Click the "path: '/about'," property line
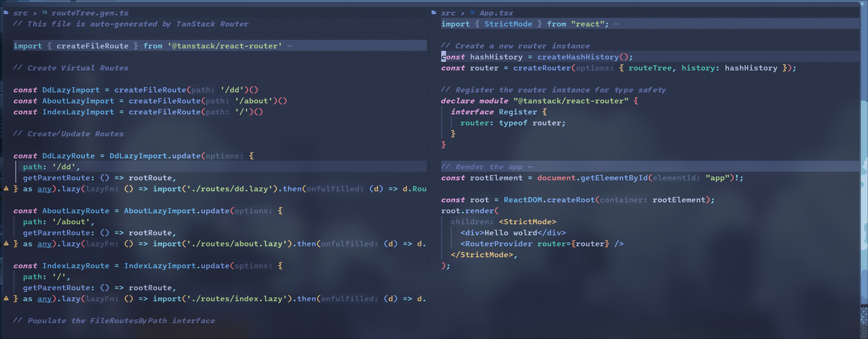Viewport: 868px width, 339px height. (x=59, y=222)
